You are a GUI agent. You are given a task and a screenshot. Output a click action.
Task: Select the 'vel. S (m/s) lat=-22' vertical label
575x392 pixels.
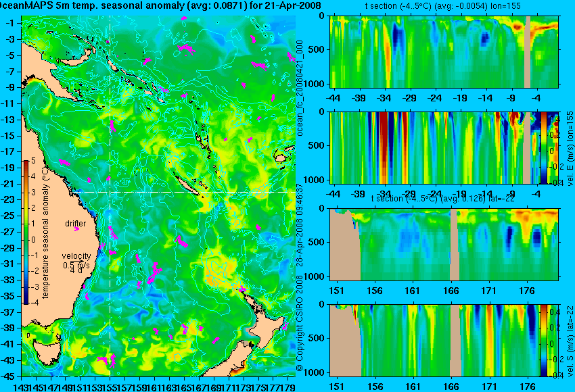tap(570, 341)
